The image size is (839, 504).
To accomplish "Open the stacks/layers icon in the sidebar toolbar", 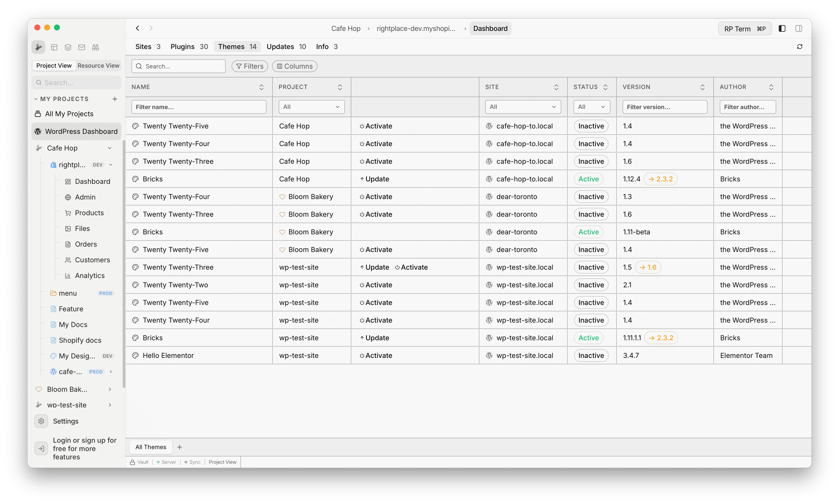I will [68, 47].
